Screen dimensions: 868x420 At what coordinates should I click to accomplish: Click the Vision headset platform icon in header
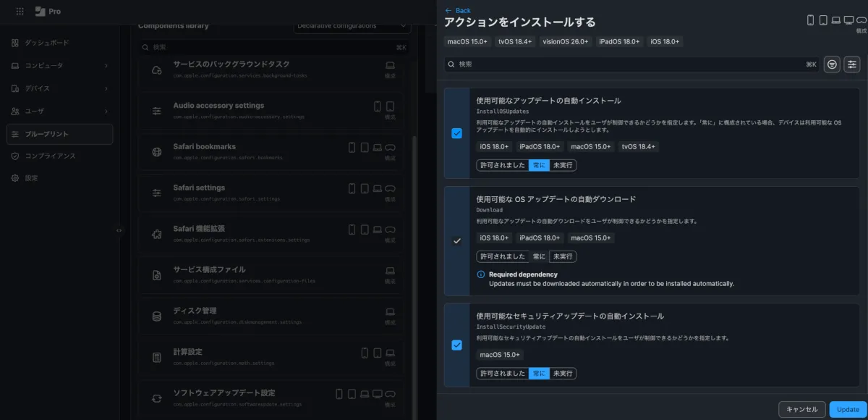point(861,20)
